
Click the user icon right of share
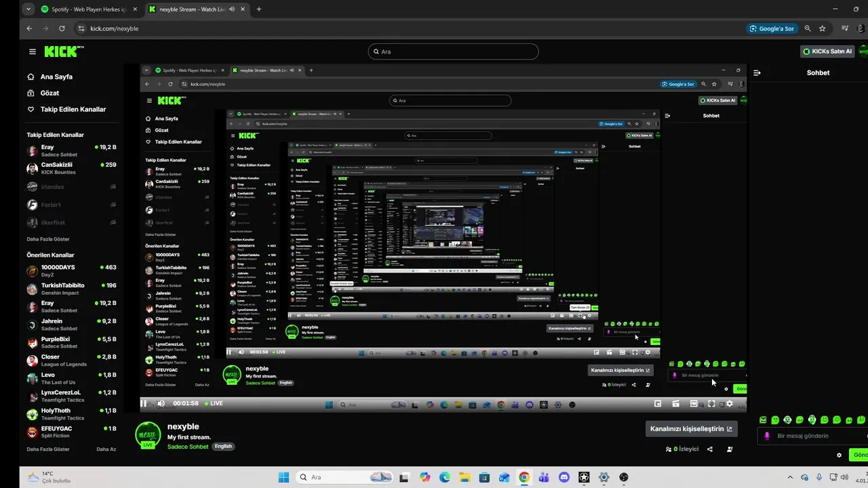pos(730,449)
